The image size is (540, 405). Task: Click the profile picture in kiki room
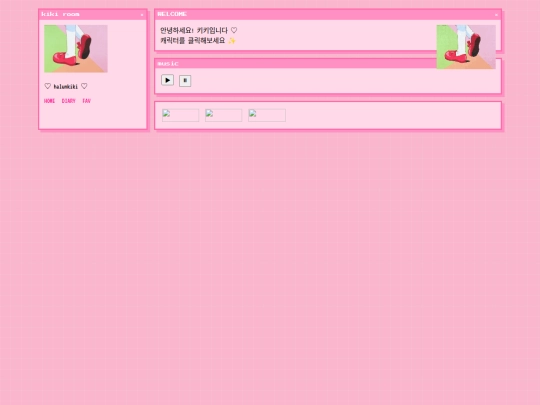click(76, 49)
